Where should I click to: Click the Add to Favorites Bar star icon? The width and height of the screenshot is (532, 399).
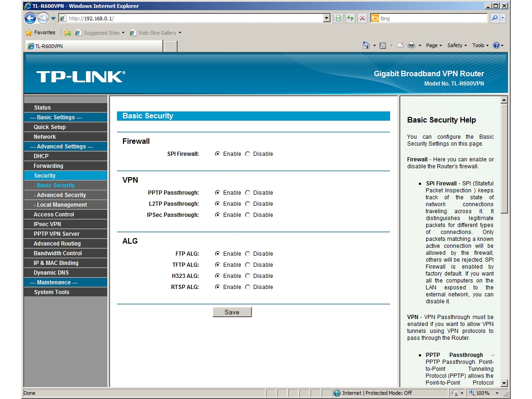[67, 32]
